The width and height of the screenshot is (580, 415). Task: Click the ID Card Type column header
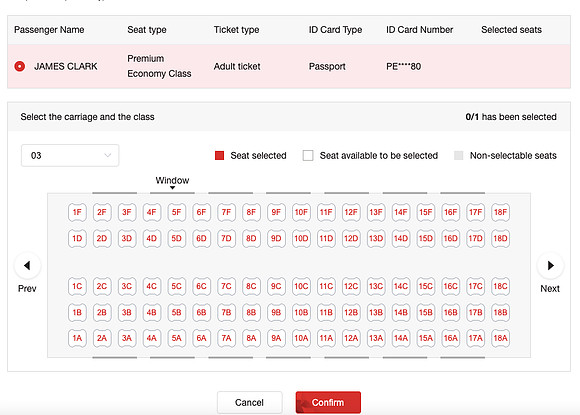click(x=335, y=30)
